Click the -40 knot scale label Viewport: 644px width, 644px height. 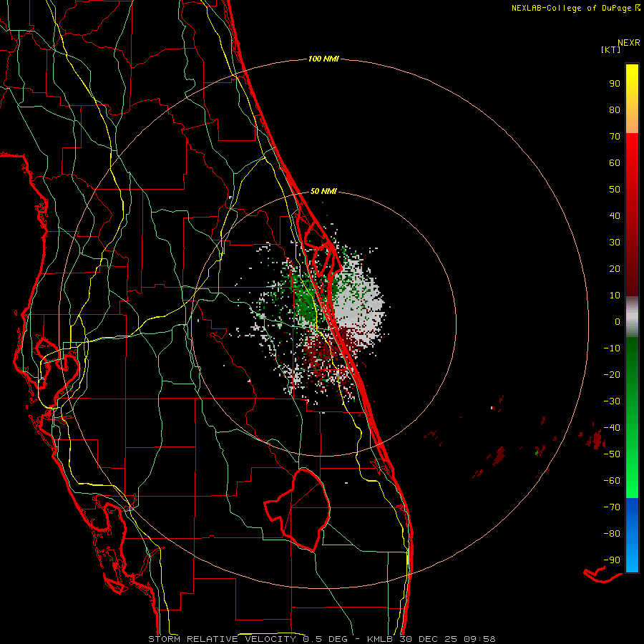[x=612, y=428]
